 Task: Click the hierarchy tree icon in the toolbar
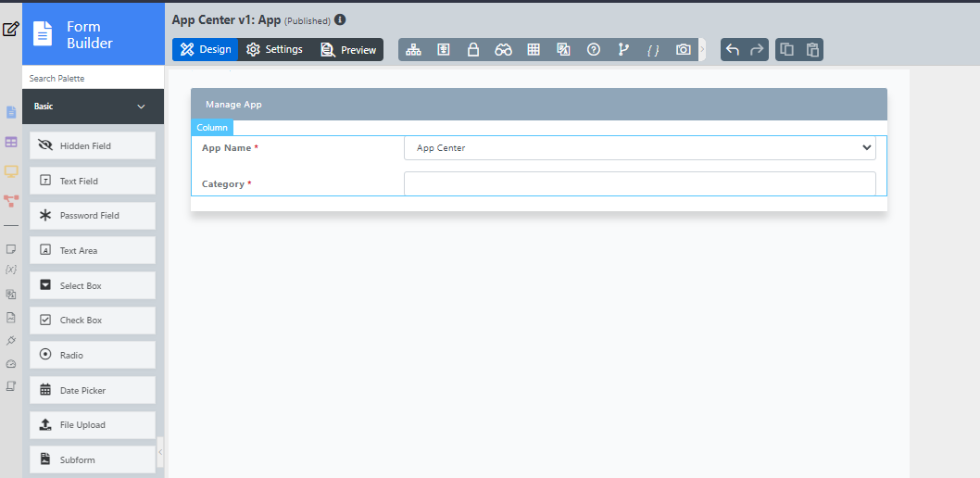413,50
